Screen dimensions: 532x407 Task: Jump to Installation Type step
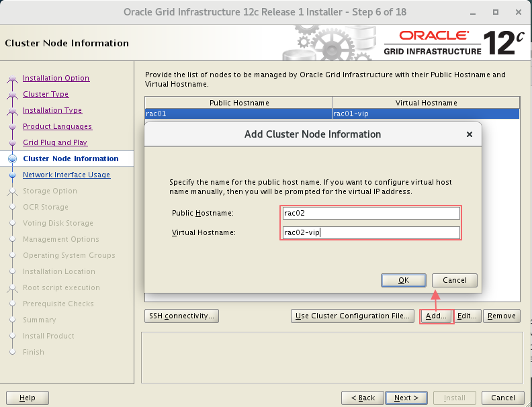tap(52, 110)
